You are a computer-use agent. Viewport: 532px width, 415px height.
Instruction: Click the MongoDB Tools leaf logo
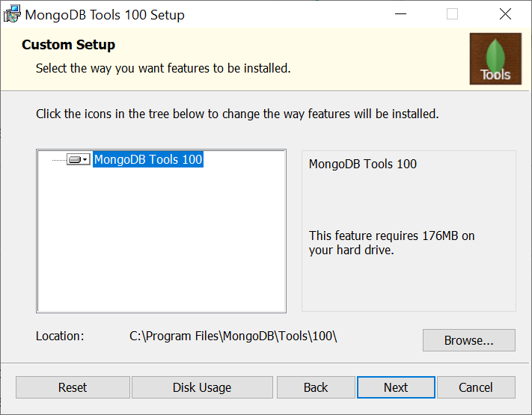click(x=495, y=58)
